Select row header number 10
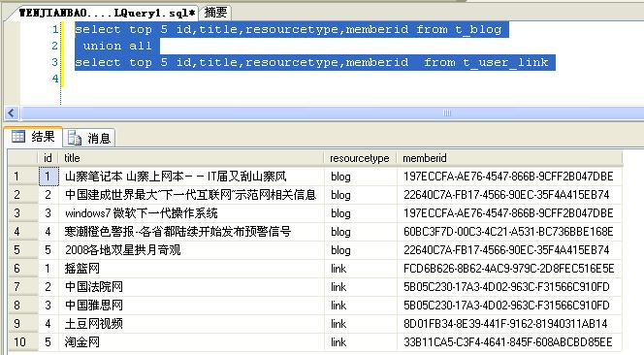 (23, 341)
